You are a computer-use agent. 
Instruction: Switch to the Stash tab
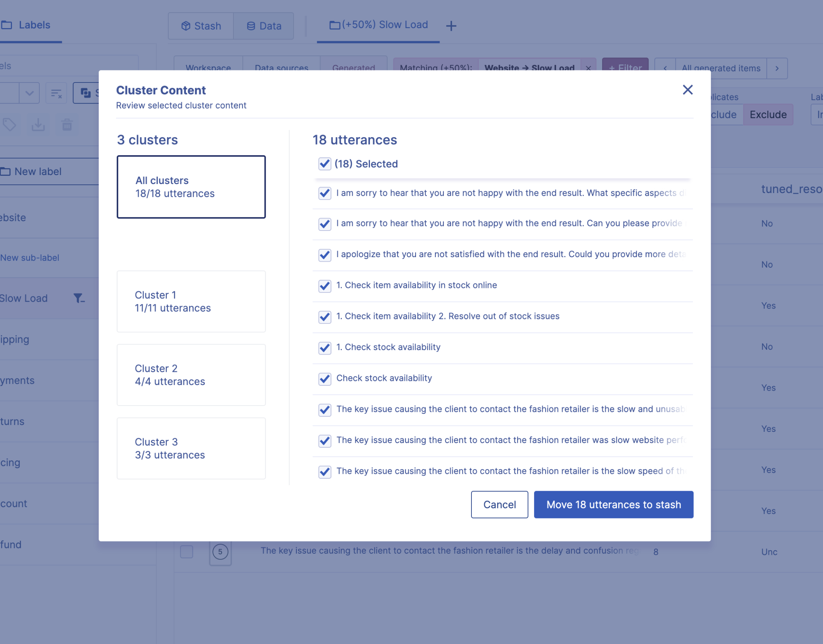[201, 26]
